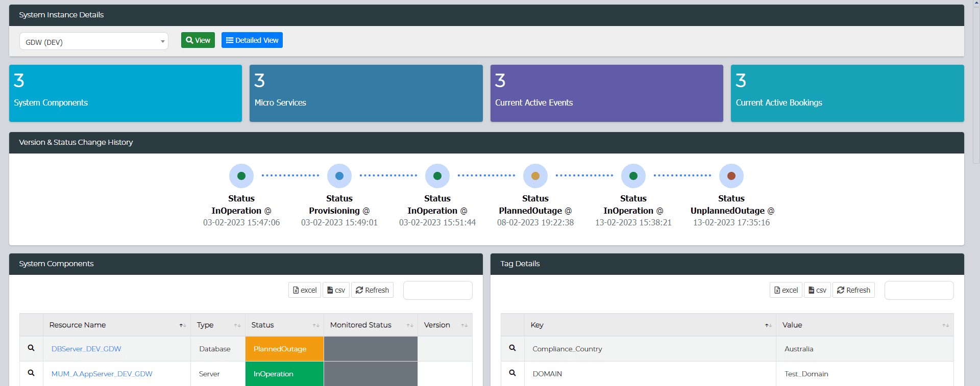Select the InOperation marker dated 03-02-2023 15:51:44

coord(437,176)
